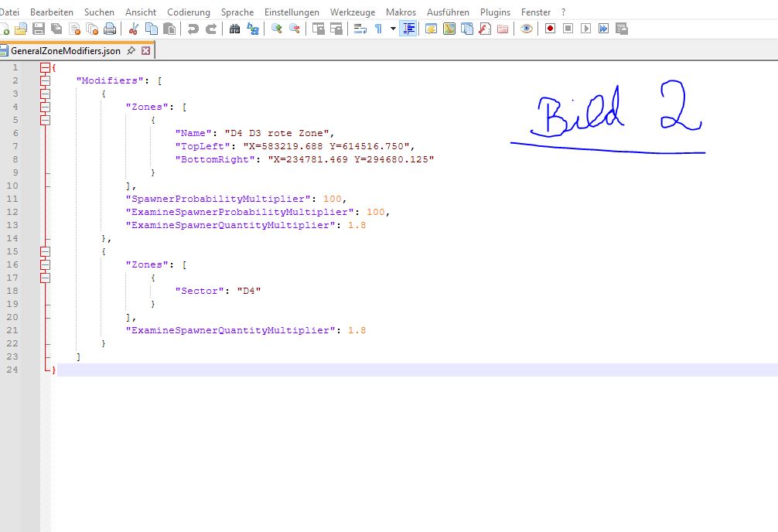Open the Sprache menu
Screen dimensions: 778x532
[237, 12]
